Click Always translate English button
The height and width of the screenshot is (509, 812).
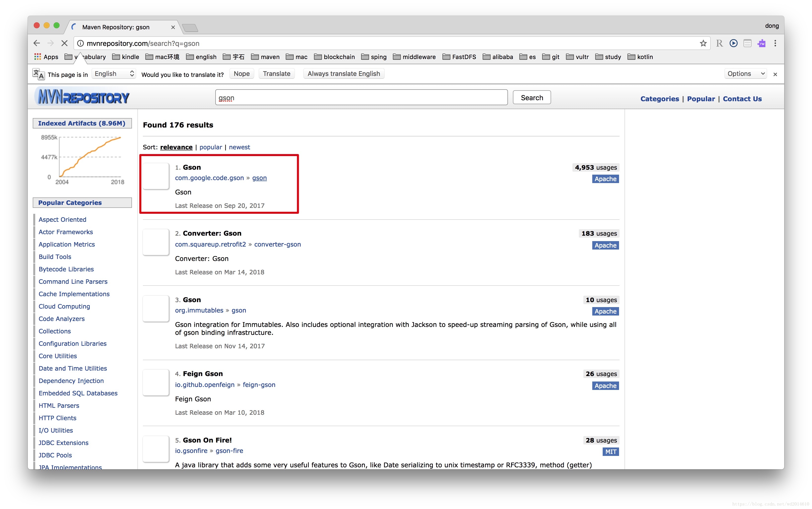(x=344, y=74)
